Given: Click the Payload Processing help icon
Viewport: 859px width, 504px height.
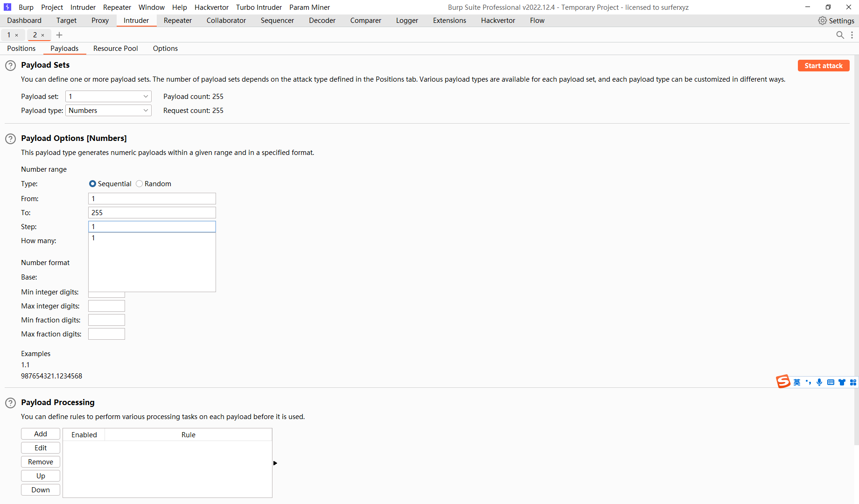Looking at the screenshot, I should (10, 402).
